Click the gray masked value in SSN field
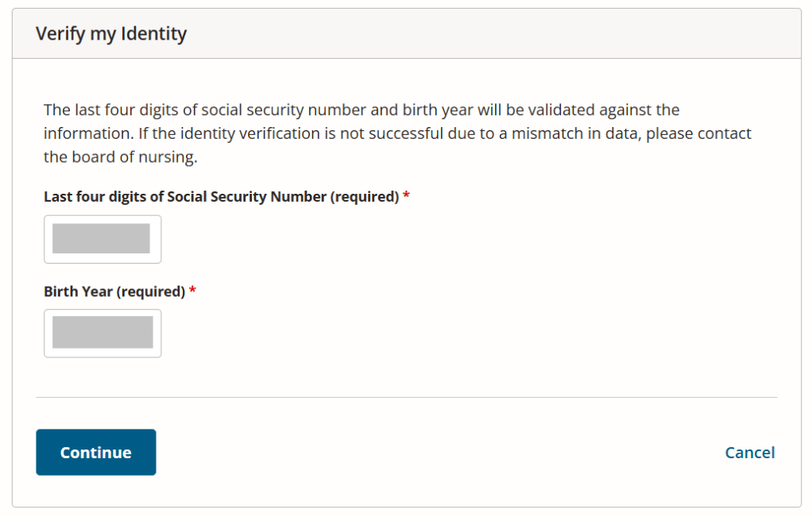Image resolution: width=812 pixels, height=517 pixels. pyautogui.click(x=101, y=239)
